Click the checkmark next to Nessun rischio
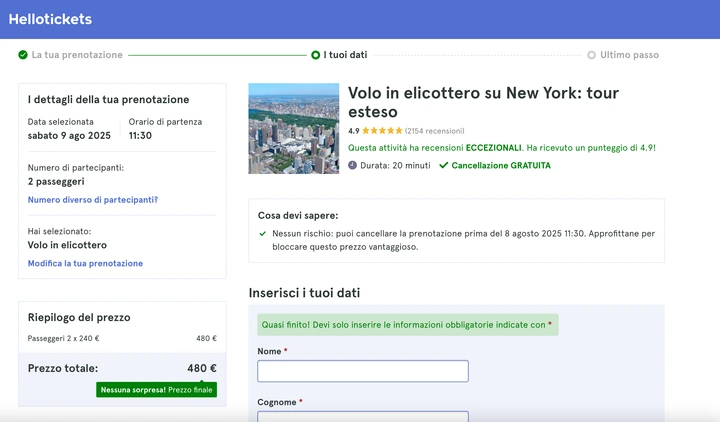 click(263, 234)
